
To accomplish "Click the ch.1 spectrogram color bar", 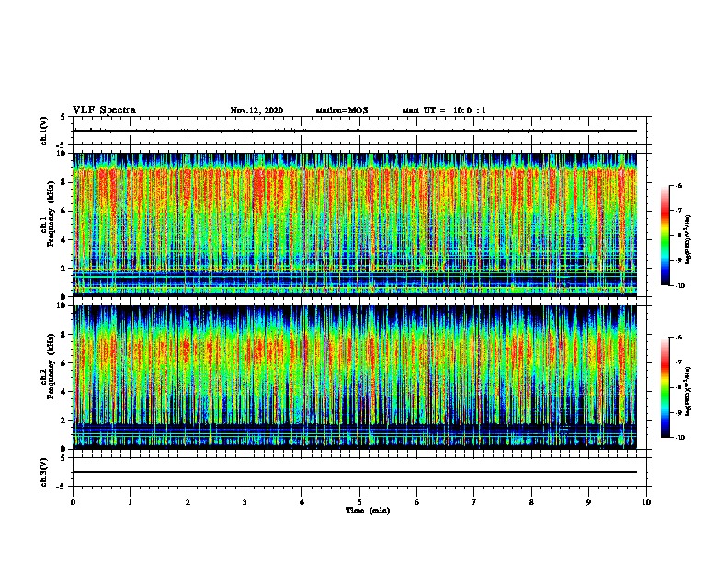I will coord(665,236).
